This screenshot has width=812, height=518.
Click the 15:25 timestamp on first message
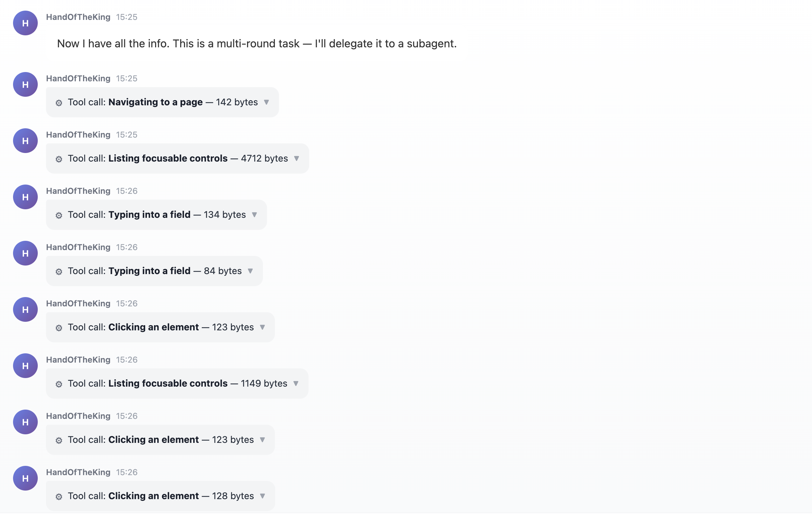coord(127,17)
